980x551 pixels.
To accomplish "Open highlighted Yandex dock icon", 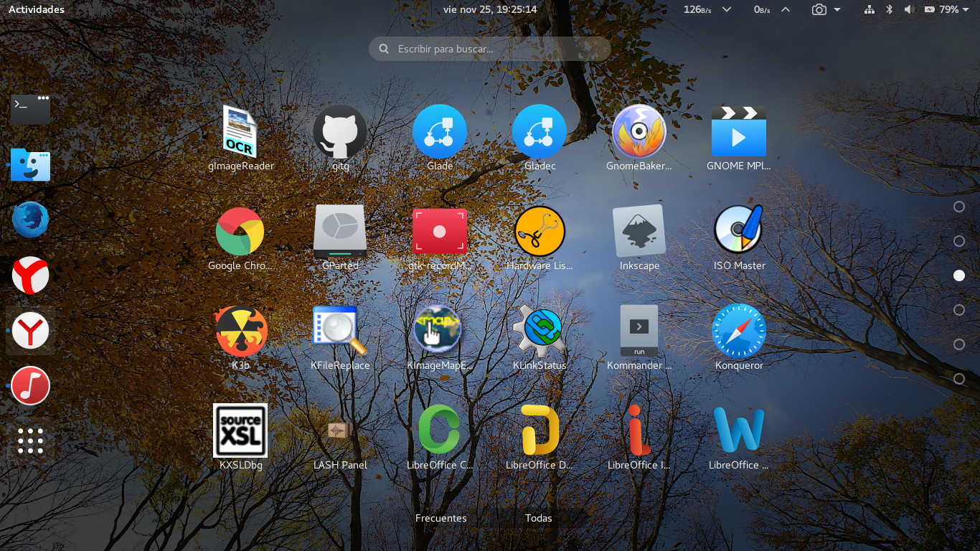I will [30, 331].
